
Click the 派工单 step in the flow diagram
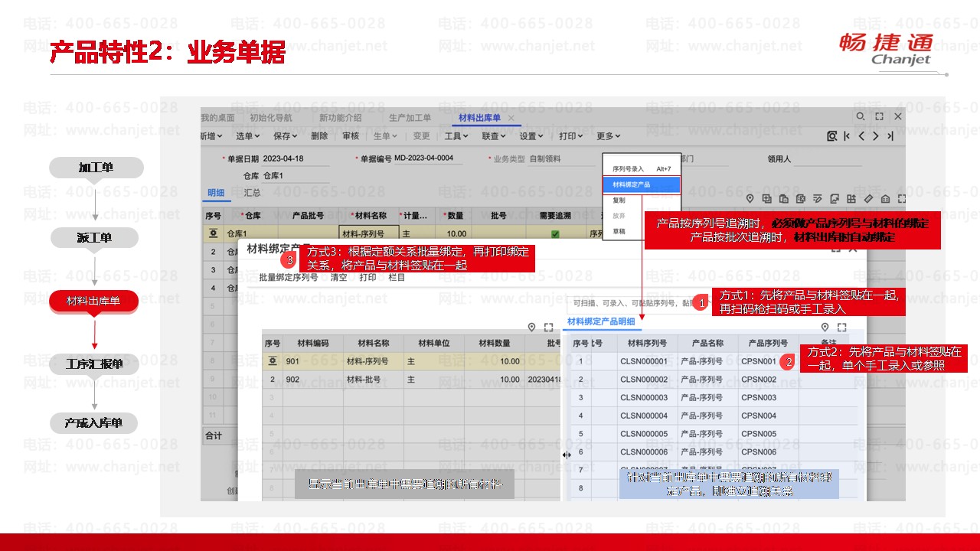95,237
